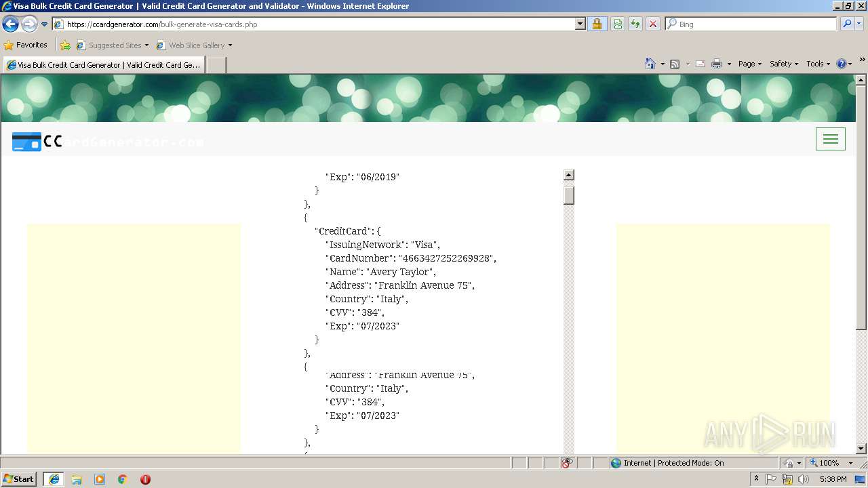
Task: Click the Read Mail envelope icon
Action: [701, 64]
